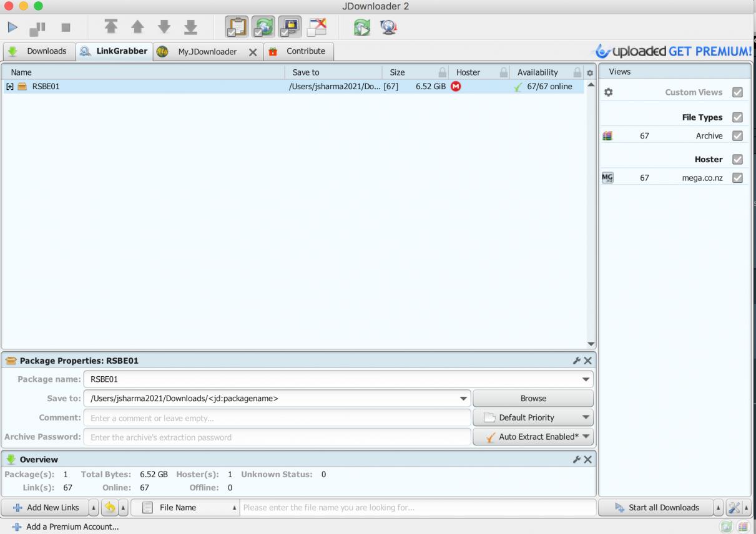Open Package Properties settings wrench

tap(577, 361)
